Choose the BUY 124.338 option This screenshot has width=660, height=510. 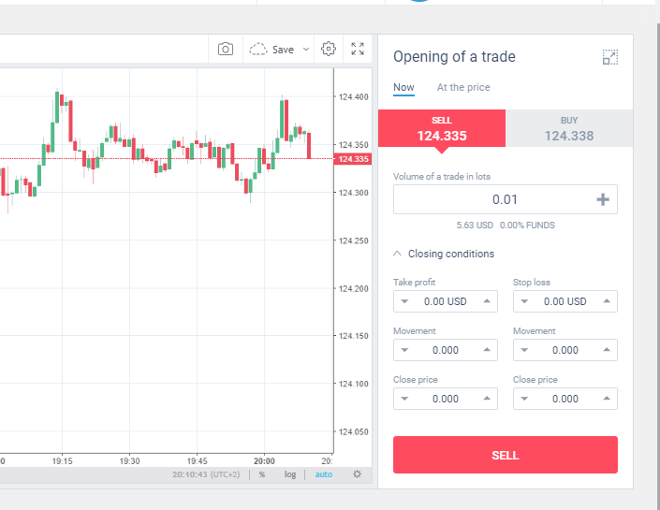569,128
